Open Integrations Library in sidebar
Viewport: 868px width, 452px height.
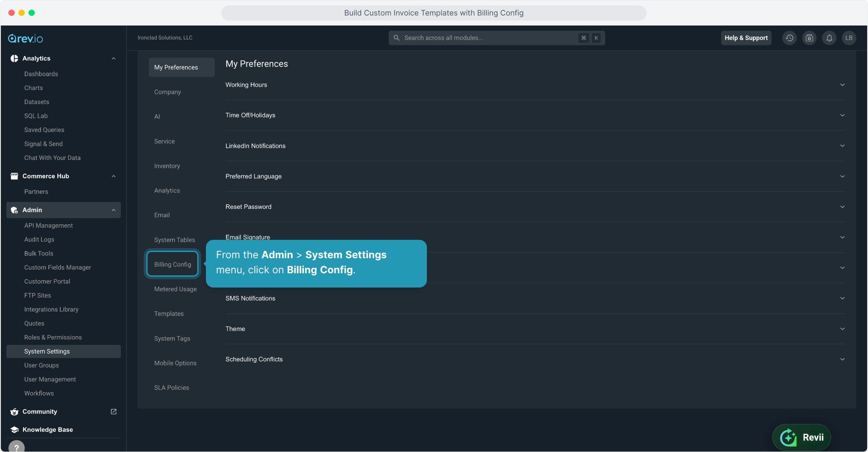51,310
